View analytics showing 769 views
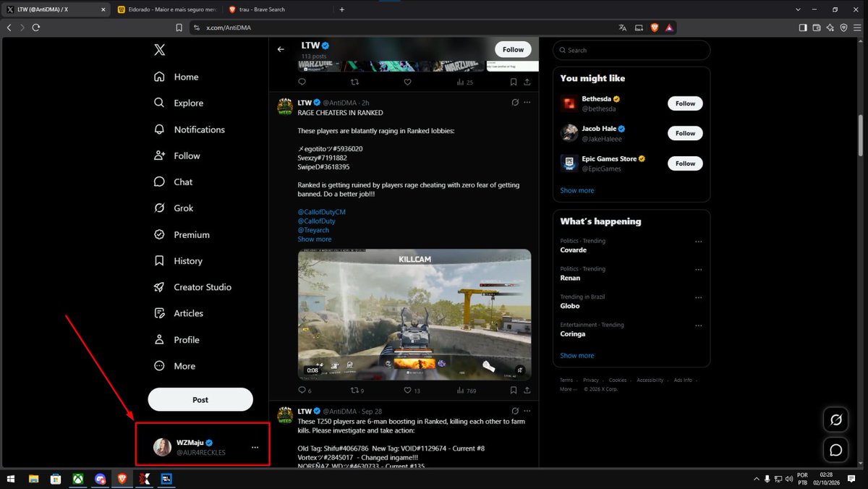The height and width of the screenshot is (489, 868). 467,390
